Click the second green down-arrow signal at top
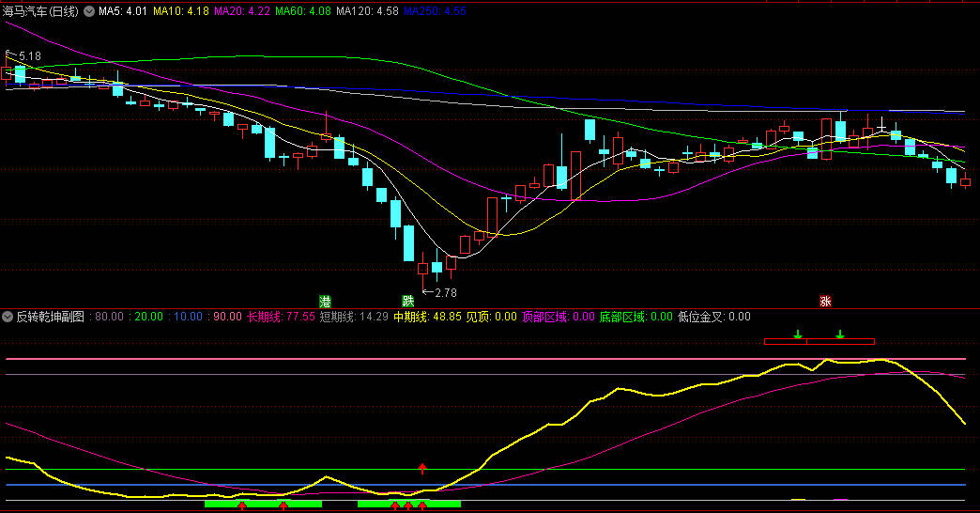Screen dimensions: 980x513 840,334
